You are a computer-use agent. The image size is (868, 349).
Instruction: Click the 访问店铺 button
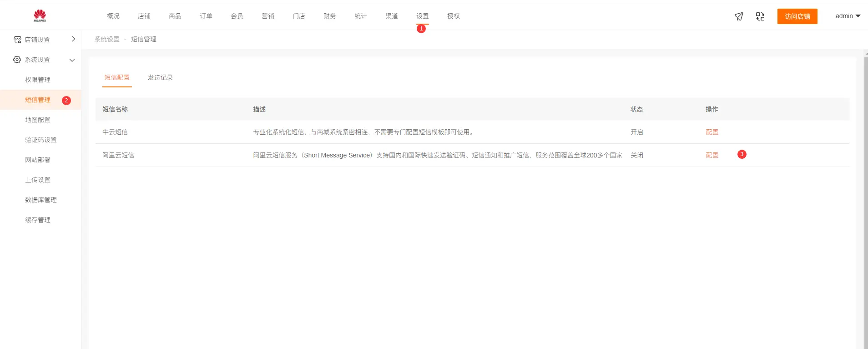(x=797, y=16)
